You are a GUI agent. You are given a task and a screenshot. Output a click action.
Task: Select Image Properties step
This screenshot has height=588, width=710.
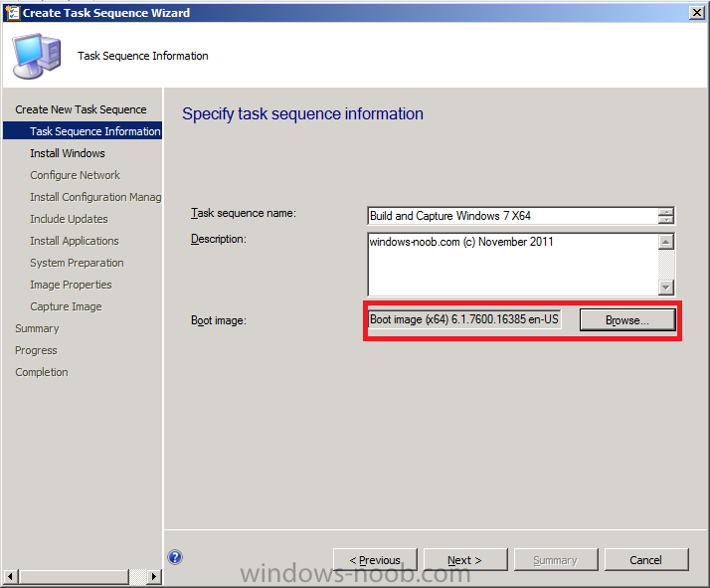(71, 285)
